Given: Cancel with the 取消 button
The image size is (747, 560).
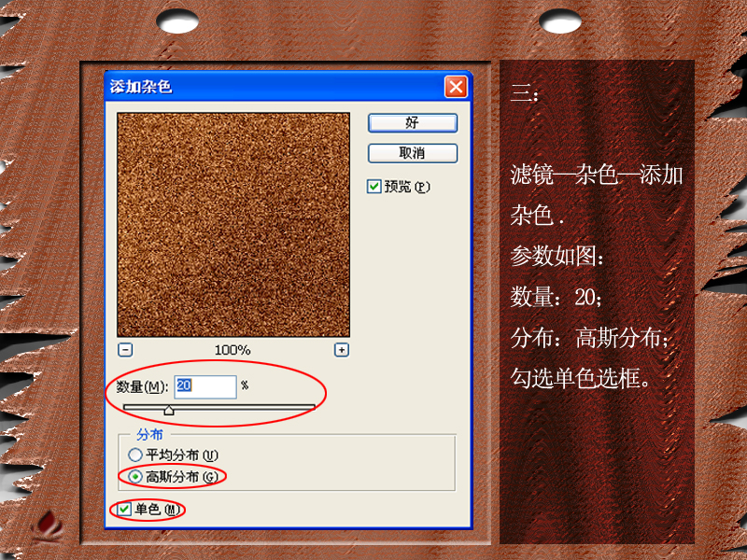Looking at the screenshot, I should (413, 153).
